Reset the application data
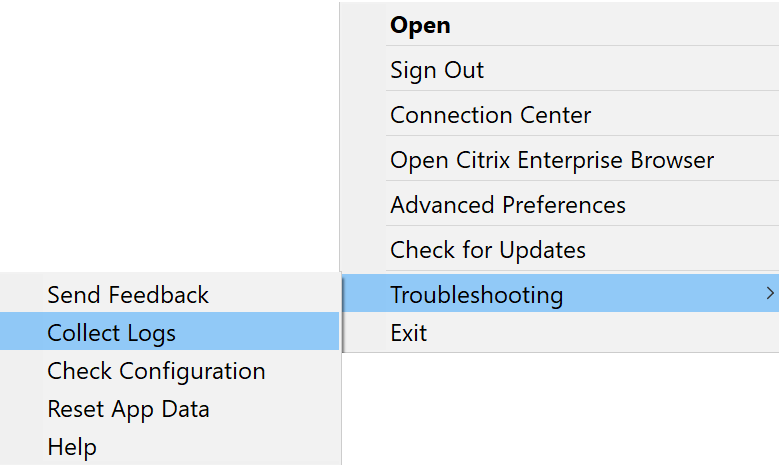The image size is (780, 465). [128, 409]
